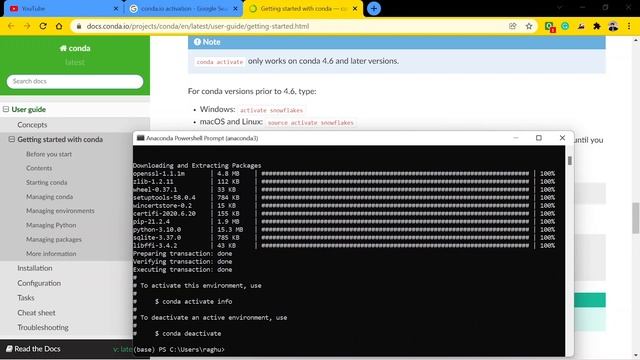Click the Note heading info icon

coord(197,42)
